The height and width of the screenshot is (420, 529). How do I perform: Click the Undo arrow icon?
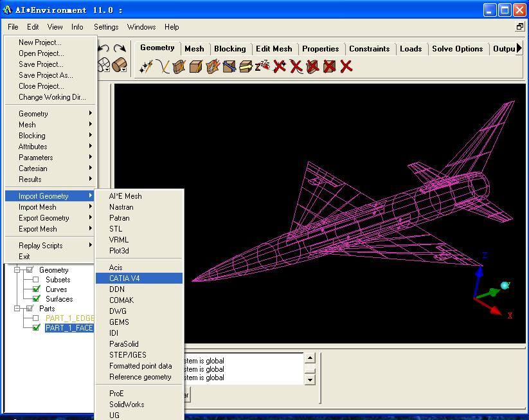(x=103, y=49)
